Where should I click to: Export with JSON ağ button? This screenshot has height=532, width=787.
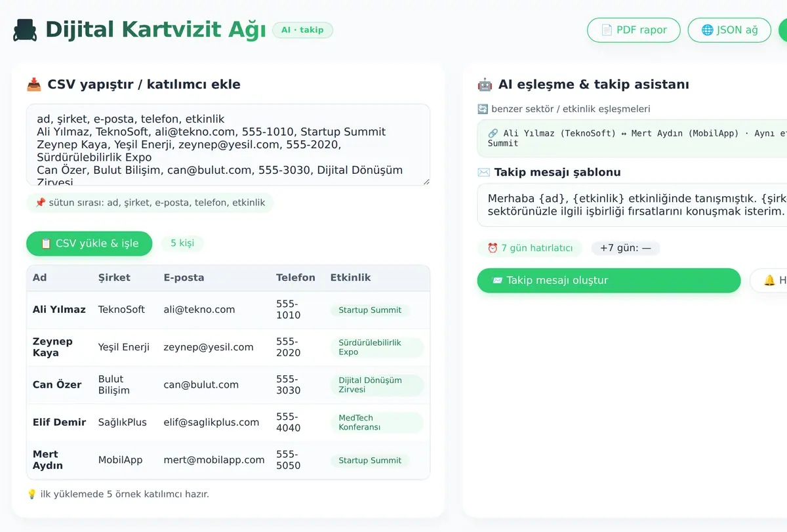729,30
